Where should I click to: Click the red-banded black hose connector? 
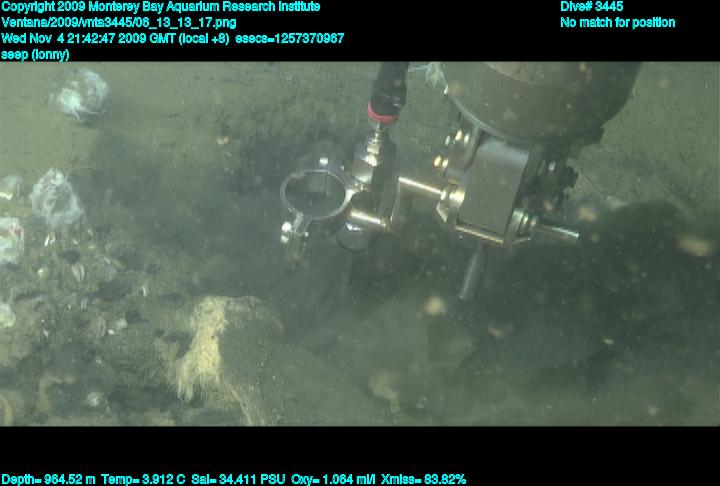tap(387, 94)
